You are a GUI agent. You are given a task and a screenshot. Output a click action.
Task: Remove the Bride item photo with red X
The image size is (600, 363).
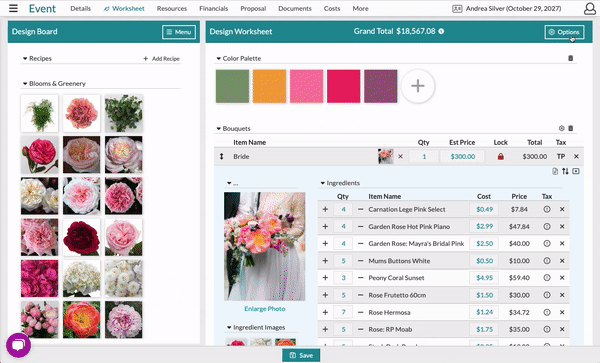point(400,156)
